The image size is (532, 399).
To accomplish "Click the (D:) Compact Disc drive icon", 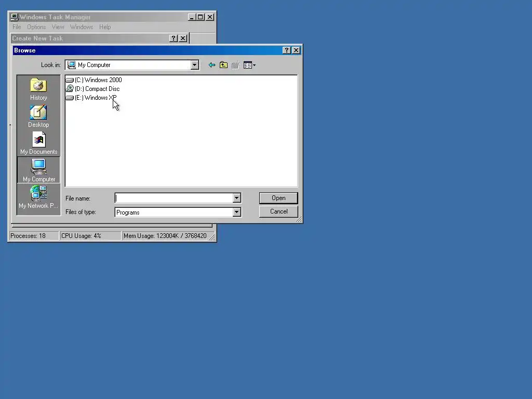I will coord(70,88).
